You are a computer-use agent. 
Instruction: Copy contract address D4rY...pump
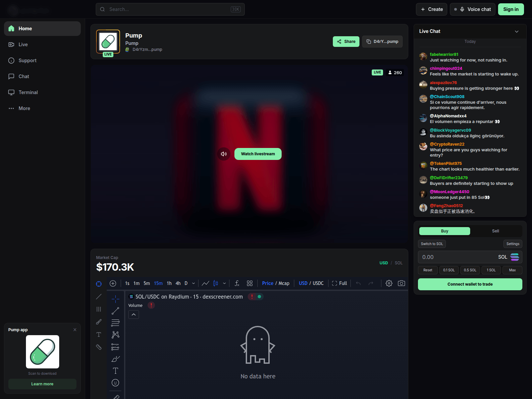[382, 42]
